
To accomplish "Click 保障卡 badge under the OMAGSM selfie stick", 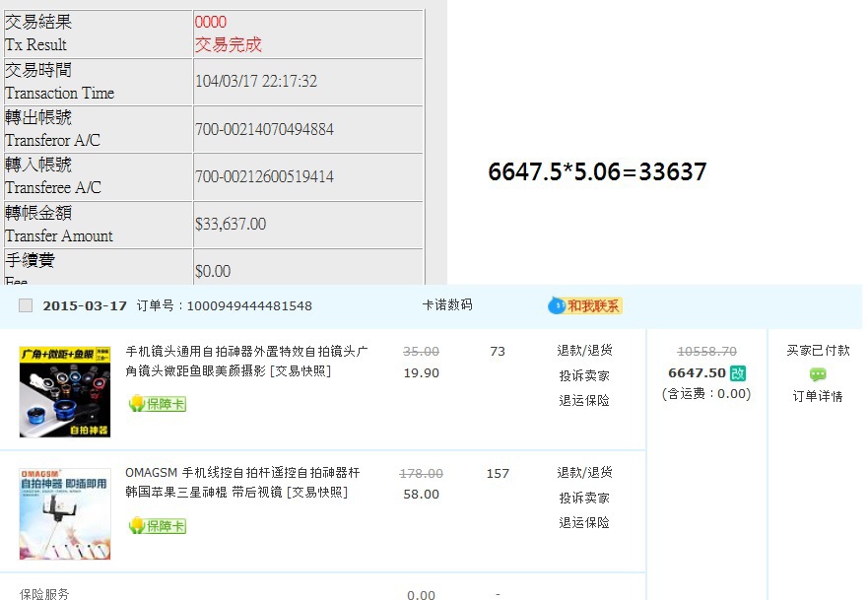I will coord(158,526).
